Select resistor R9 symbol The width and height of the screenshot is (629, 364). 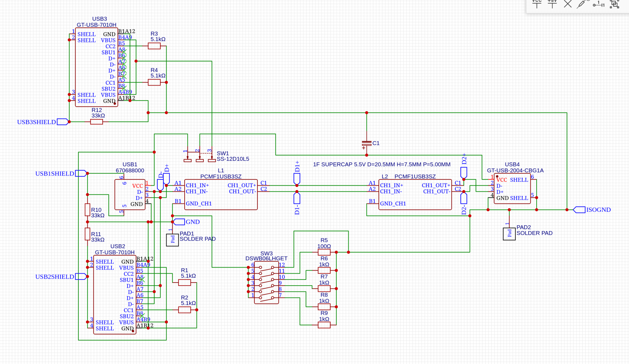tap(324, 325)
